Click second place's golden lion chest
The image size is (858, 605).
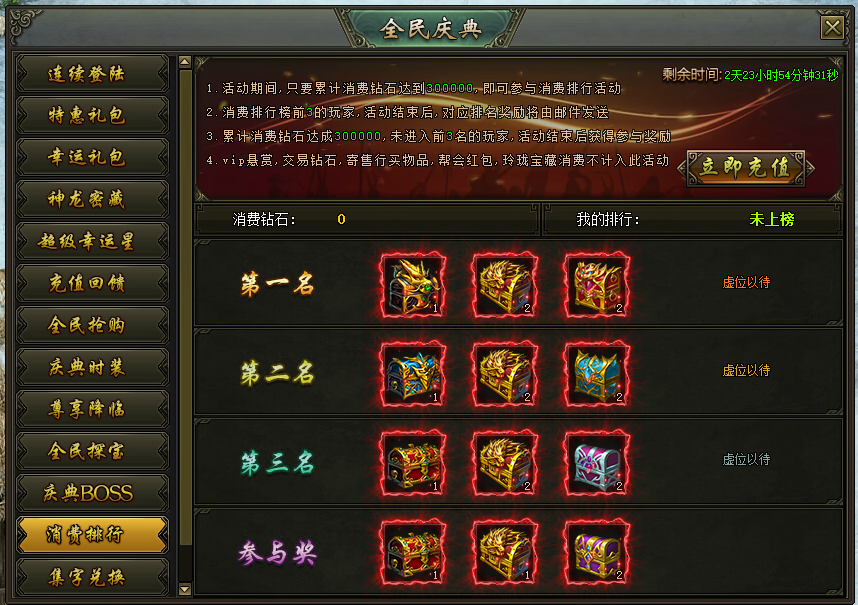click(505, 375)
